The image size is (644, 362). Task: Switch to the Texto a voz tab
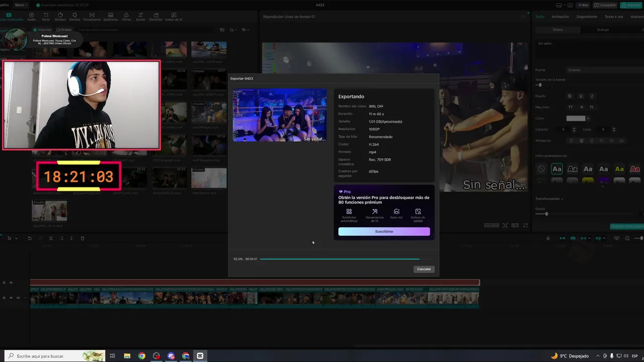614,17
